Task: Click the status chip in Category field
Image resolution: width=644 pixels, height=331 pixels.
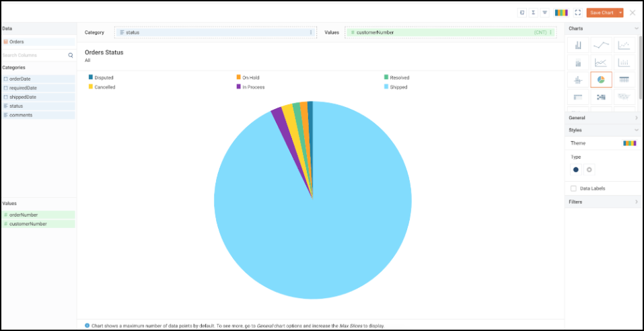Action: coord(215,32)
